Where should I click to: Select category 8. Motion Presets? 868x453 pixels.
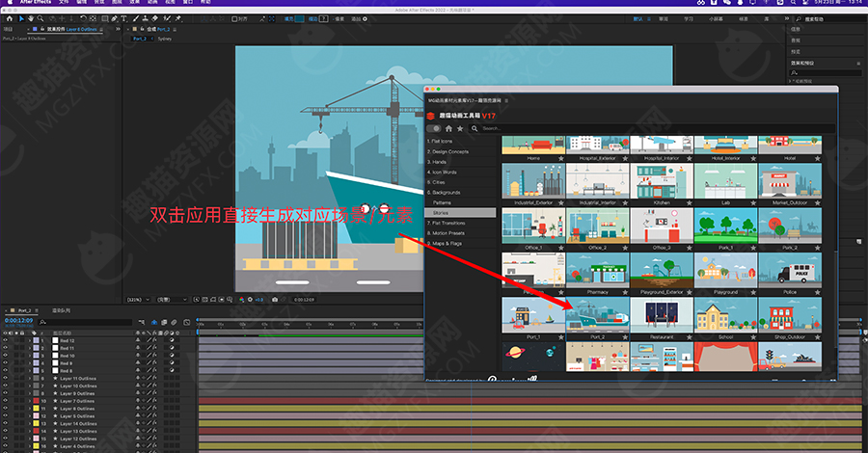point(446,233)
